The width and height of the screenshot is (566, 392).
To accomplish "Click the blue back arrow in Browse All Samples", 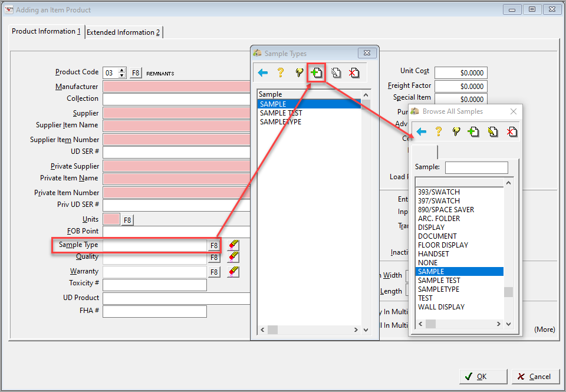I will coord(422,131).
